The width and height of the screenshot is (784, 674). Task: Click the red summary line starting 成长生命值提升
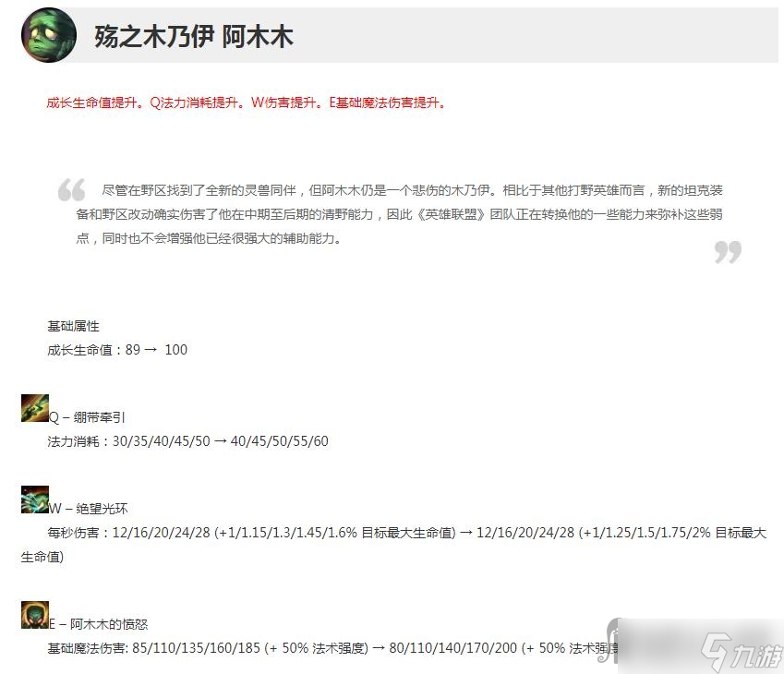(x=246, y=102)
